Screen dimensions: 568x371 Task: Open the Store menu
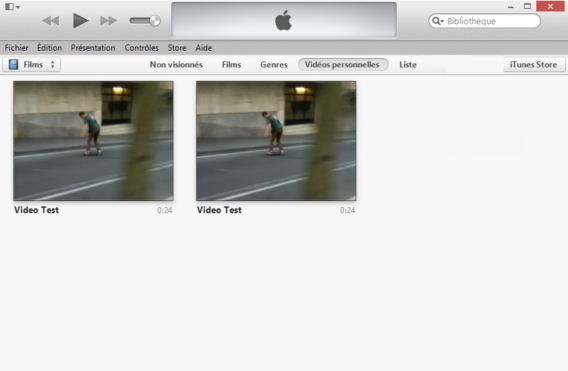coord(177,48)
